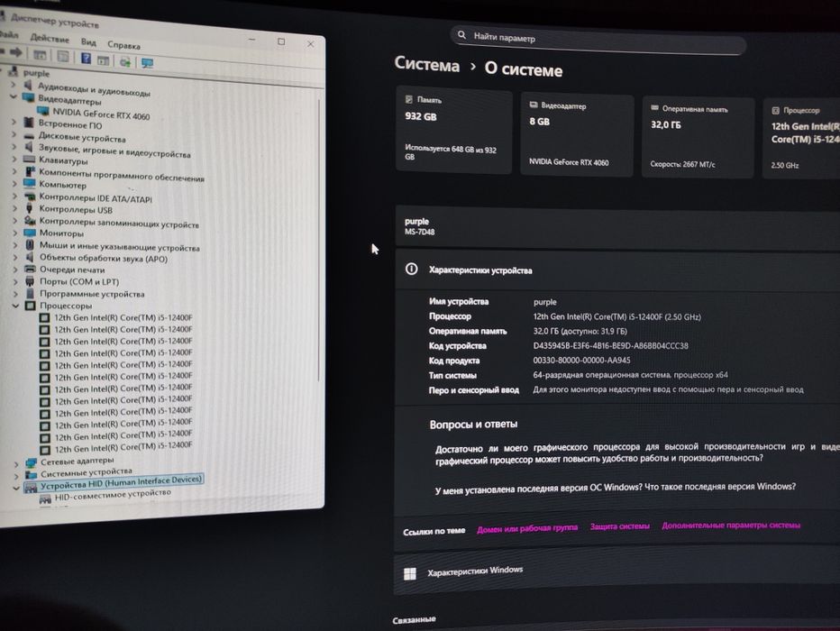Click the forward arrow in Device Manager toolbar
The height and width of the screenshot is (631, 840).
pyautogui.click(x=16, y=52)
